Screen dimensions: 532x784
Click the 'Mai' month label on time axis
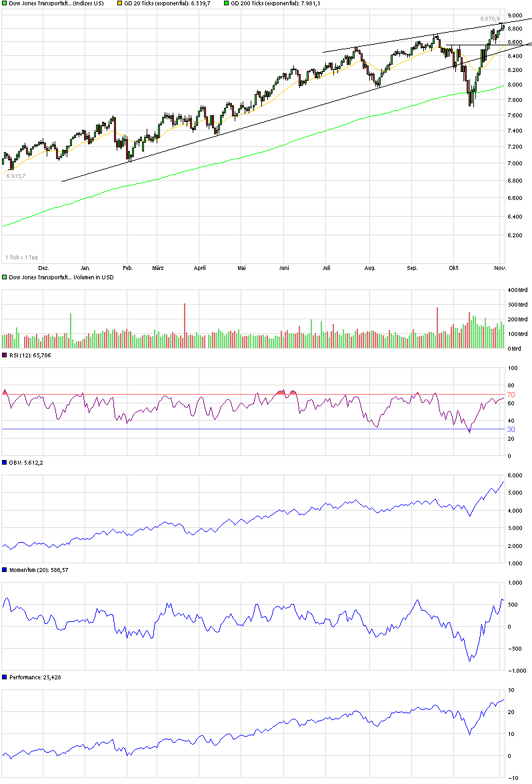click(241, 268)
